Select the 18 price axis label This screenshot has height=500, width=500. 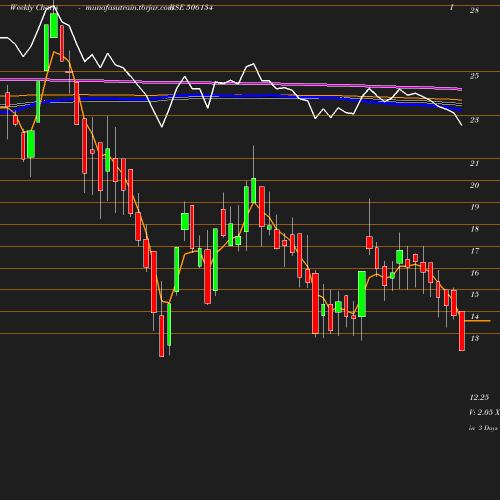click(474, 229)
